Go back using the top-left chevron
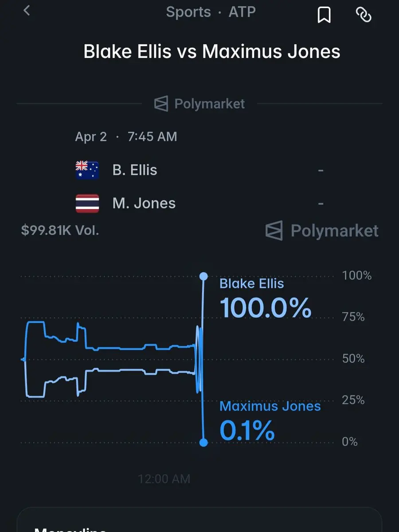This screenshot has width=399, height=532. (x=27, y=10)
